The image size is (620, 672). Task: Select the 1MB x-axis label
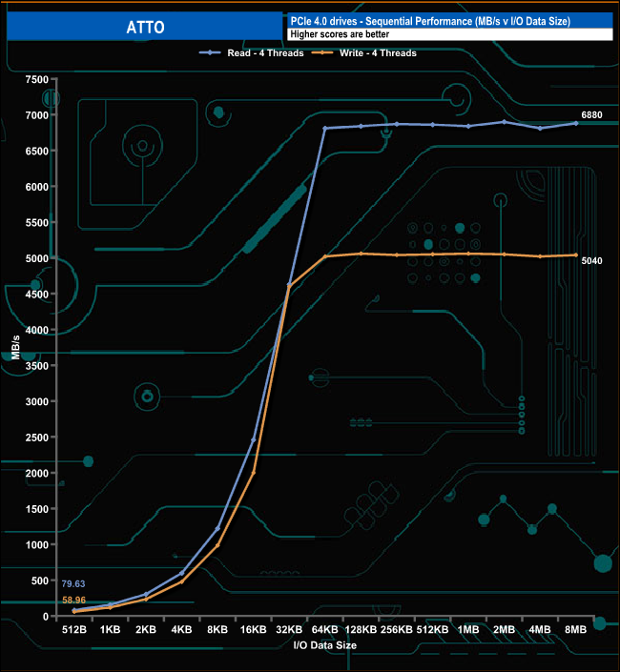[x=468, y=630]
